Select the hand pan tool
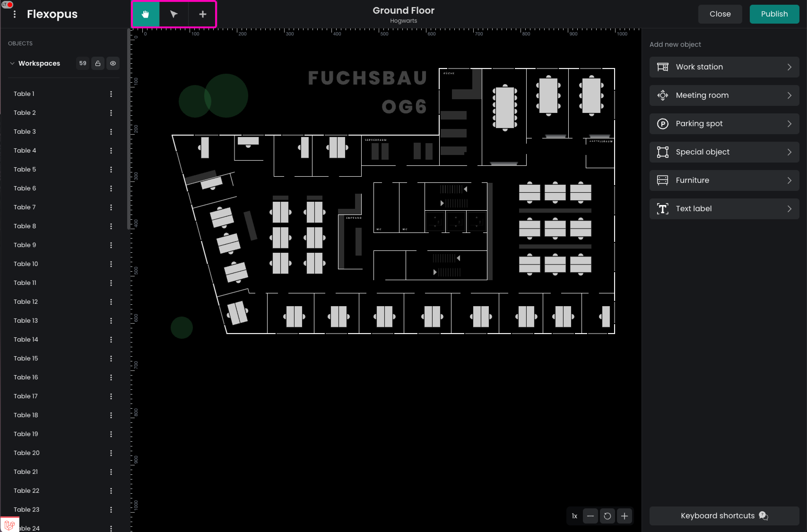Viewport: 807px width, 532px height. tap(146, 14)
